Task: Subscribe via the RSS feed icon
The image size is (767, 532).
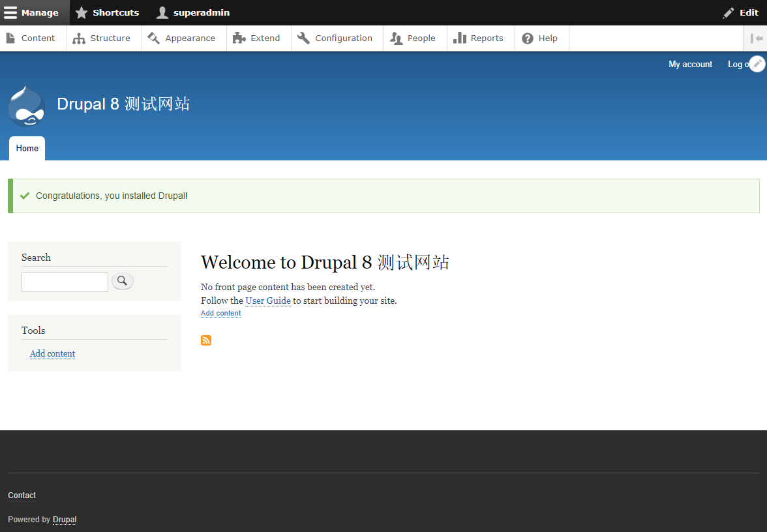Action: 206,340
